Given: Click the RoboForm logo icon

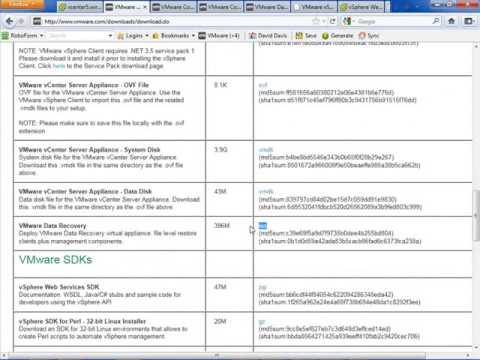Looking at the screenshot, I should [x=5, y=36].
